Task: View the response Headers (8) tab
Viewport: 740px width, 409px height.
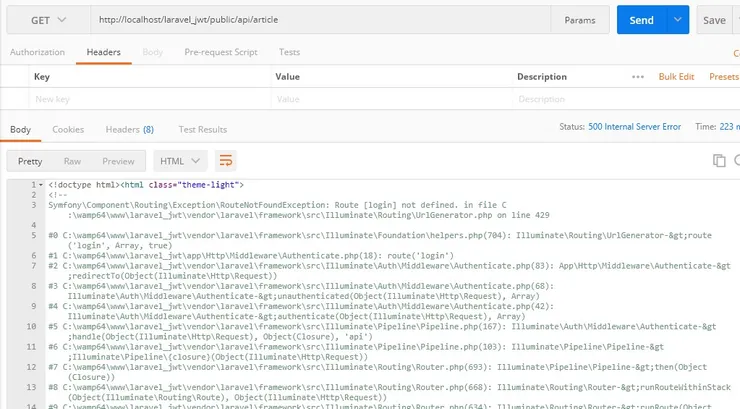Action: [x=130, y=129]
